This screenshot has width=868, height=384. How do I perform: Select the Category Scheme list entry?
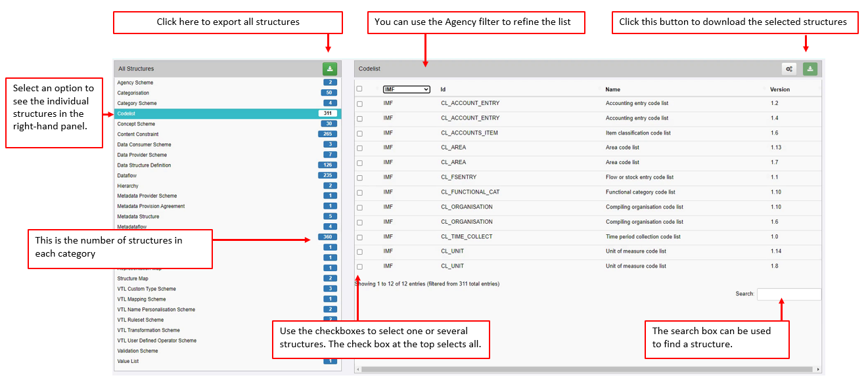pyautogui.click(x=137, y=103)
